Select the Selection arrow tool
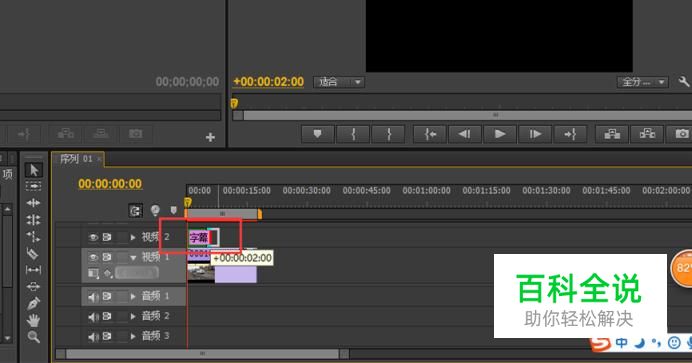692x363 pixels. click(34, 170)
